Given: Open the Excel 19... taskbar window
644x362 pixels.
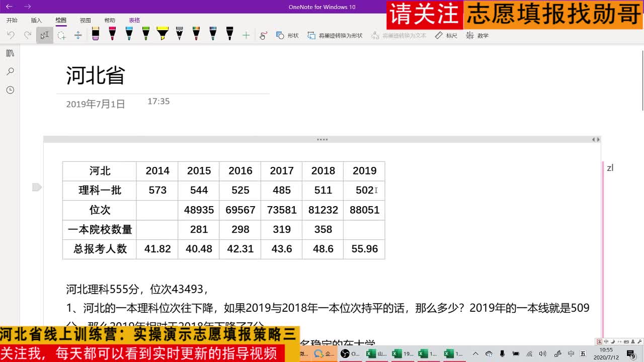Looking at the screenshot, I should pyautogui.click(x=403, y=353).
